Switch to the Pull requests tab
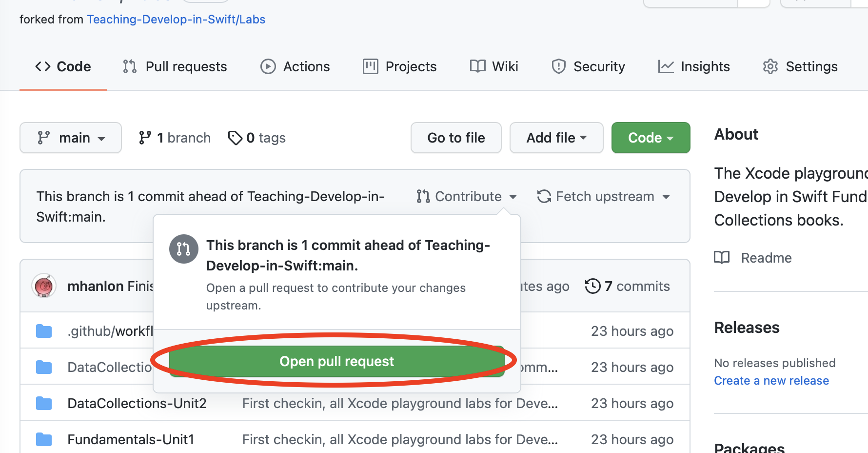Image resolution: width=868 pixels, height=453 pixels. click(175, 66)
